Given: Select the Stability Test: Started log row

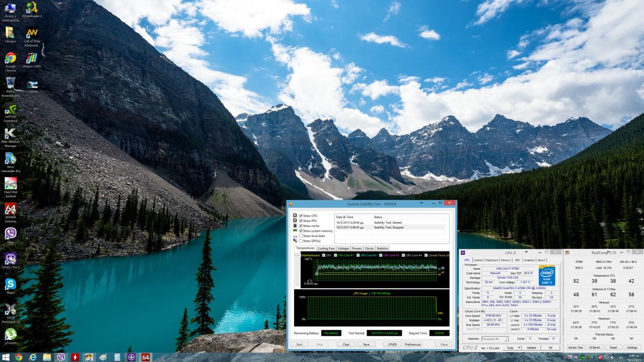Looking at the screenshot, I should point(390,223).
